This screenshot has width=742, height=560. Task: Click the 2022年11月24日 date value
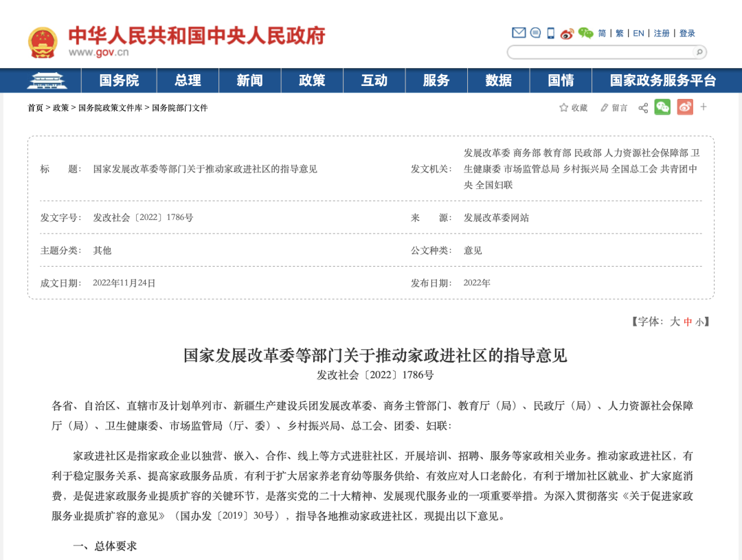click(x=124, y=283)
